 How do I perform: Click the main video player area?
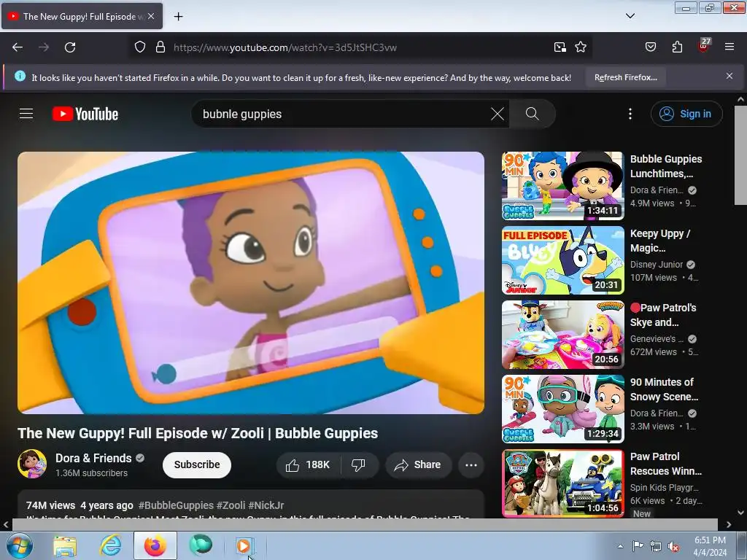pos(251,283)
